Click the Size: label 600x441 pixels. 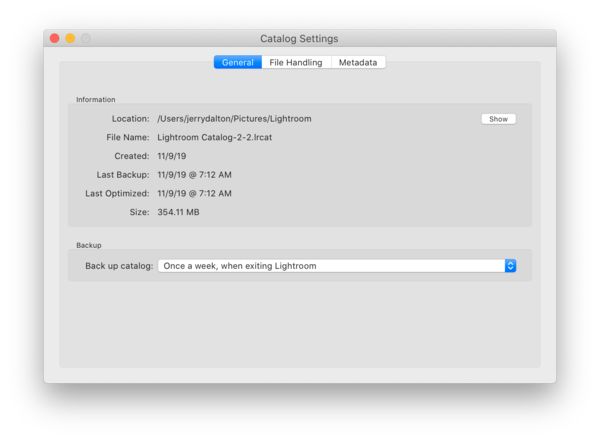[139, 212]
